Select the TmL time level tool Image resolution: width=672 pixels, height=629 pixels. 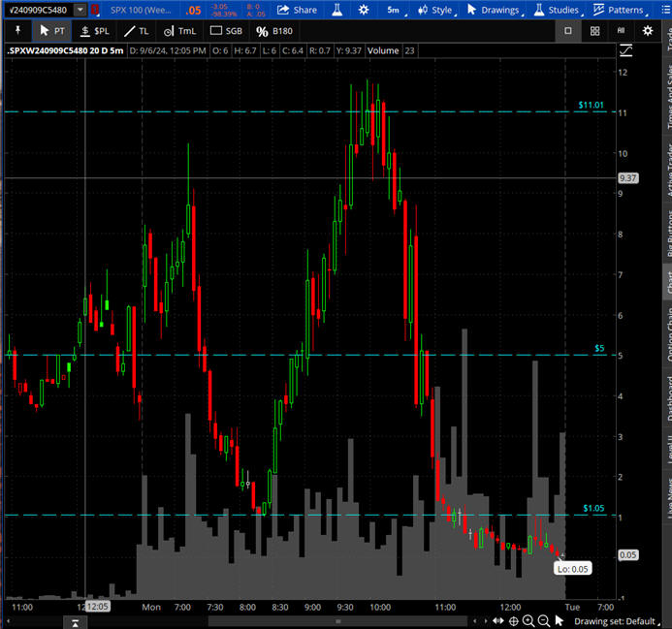pos(179,31)
